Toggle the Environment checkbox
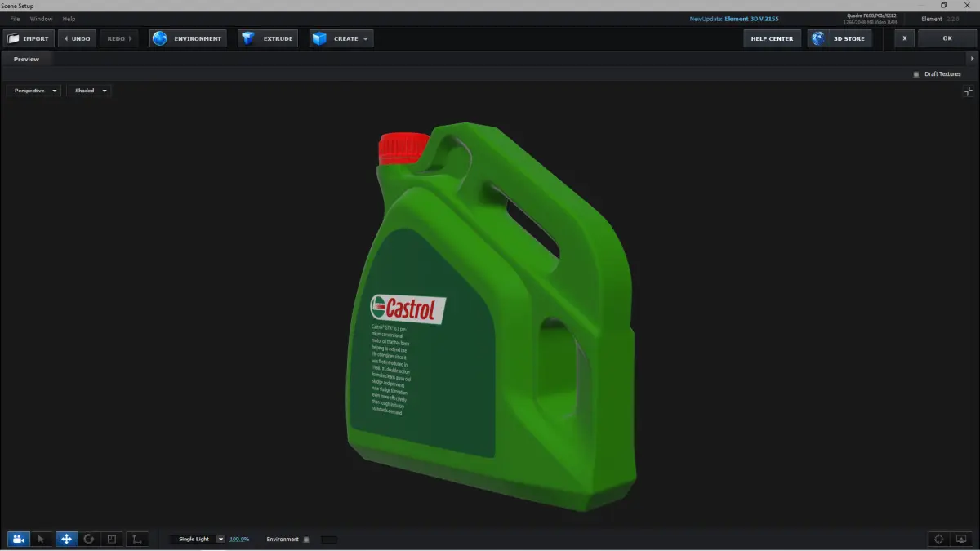The width and height of the screenshot is (980, 551). coord(306,540)
